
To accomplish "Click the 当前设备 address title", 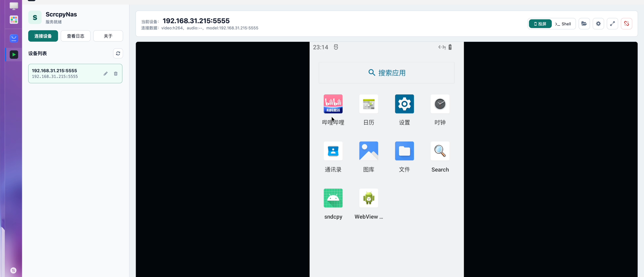I will [x=196, y=21].
